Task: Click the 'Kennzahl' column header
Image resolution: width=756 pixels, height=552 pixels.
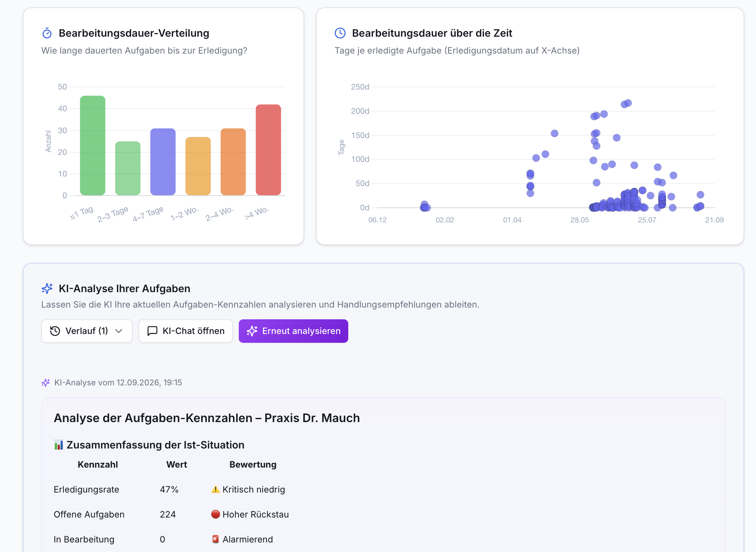Action: point(98,464)
